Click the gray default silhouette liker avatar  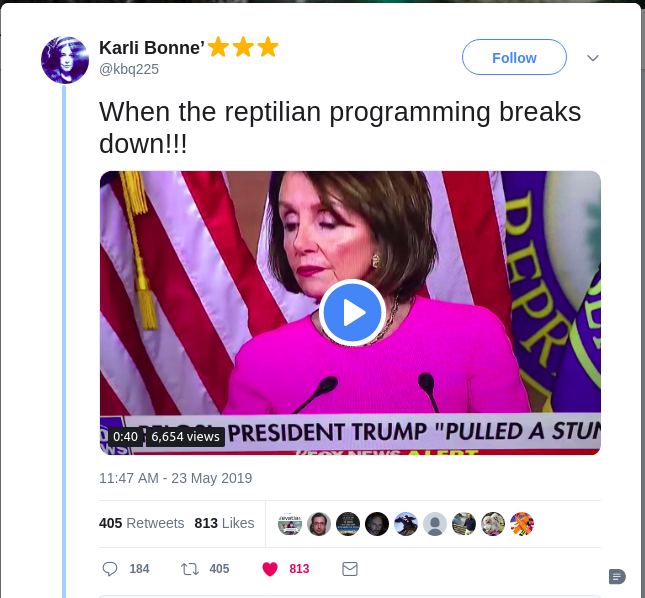pyautogui.click(x=435, y=524)
